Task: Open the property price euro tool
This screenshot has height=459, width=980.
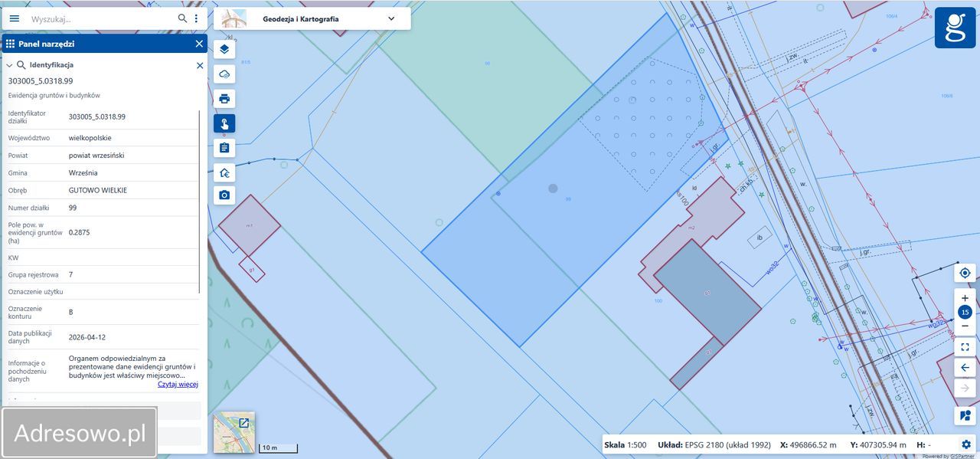Action: (224, 172)
